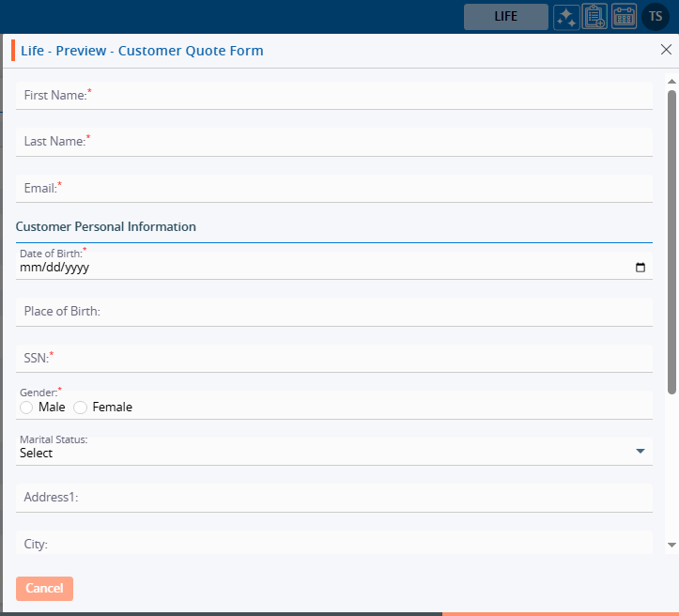Select the Female gender option
The height and width of the screenshot is (616, 679).
click(x=80, y=408)
